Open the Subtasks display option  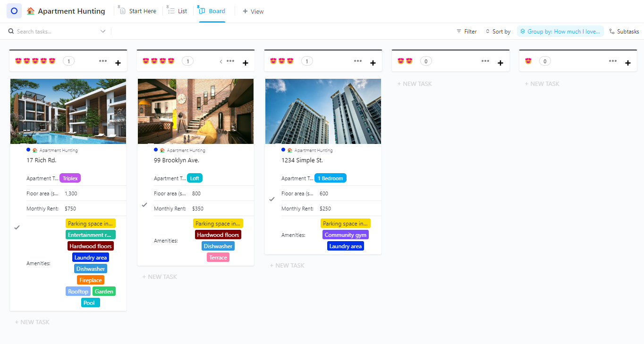click(x=624, y=32)
